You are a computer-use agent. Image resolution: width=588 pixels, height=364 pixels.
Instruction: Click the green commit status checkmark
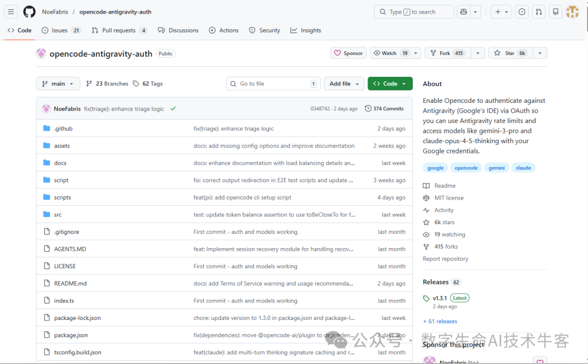173,109
